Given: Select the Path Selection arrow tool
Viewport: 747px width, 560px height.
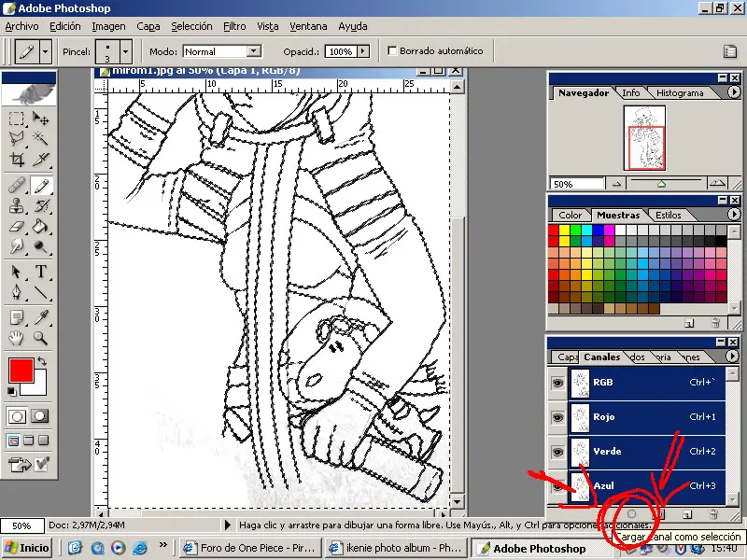Looking at the screenshot, I should click(16, 272).
